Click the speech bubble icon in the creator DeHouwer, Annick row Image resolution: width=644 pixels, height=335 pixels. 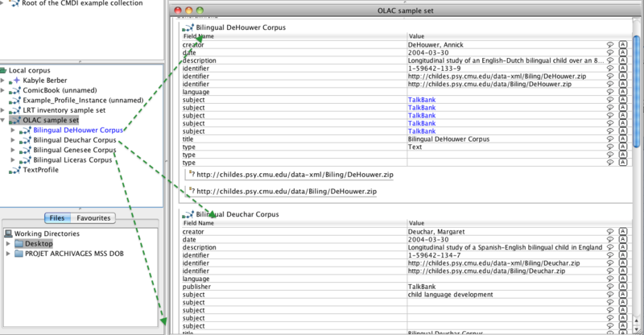(610, 44)
